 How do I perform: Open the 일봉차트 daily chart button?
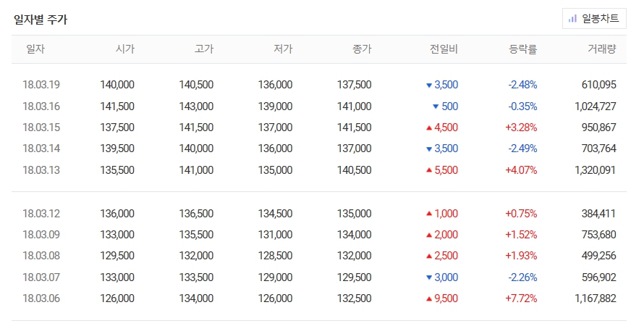(x=594, y=19)
